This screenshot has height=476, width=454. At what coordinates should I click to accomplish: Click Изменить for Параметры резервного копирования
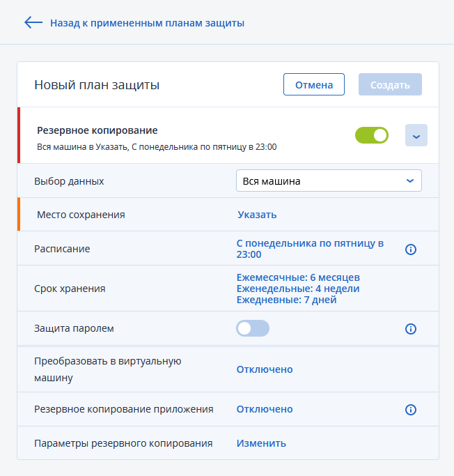(x=261, y=443)
